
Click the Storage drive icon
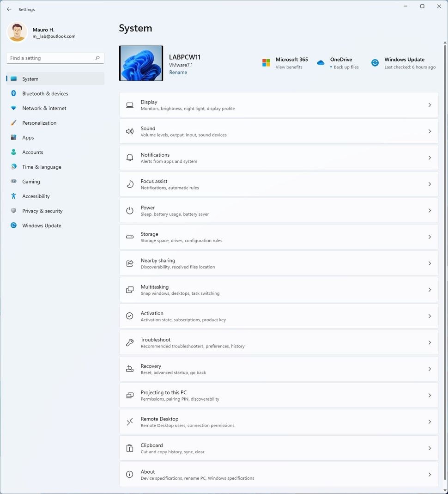(x=129, y=237)
